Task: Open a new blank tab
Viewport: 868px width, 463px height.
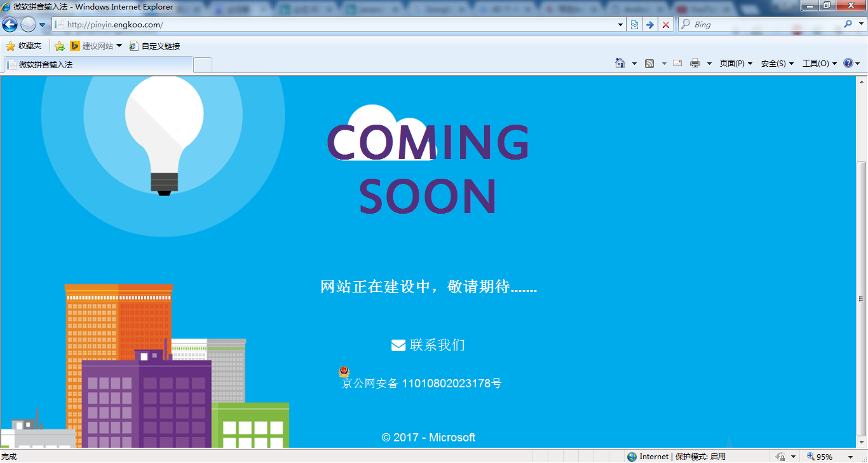Action: tap(203, 65)
